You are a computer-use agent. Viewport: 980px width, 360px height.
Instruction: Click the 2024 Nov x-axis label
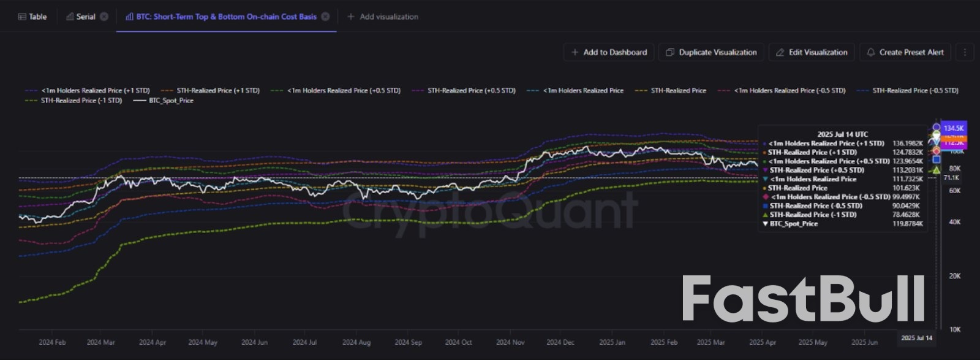coord(510,342)
